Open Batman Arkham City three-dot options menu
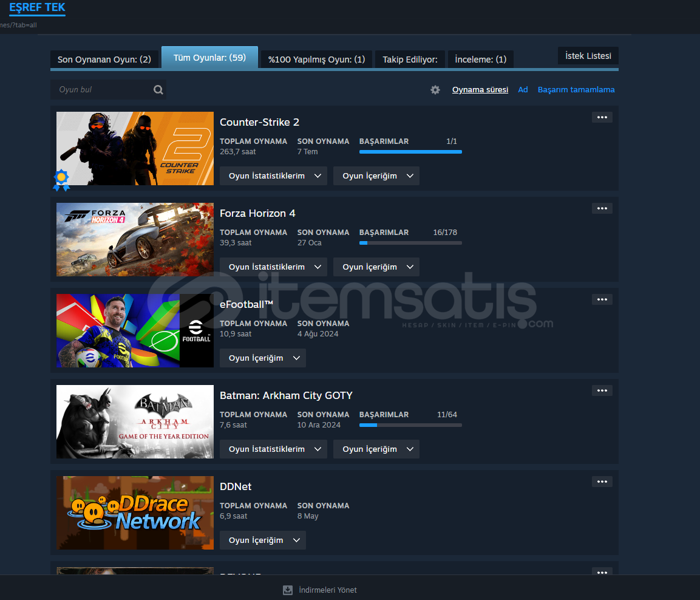Viewport: 700px width, 600px height. tap(602, 390)
